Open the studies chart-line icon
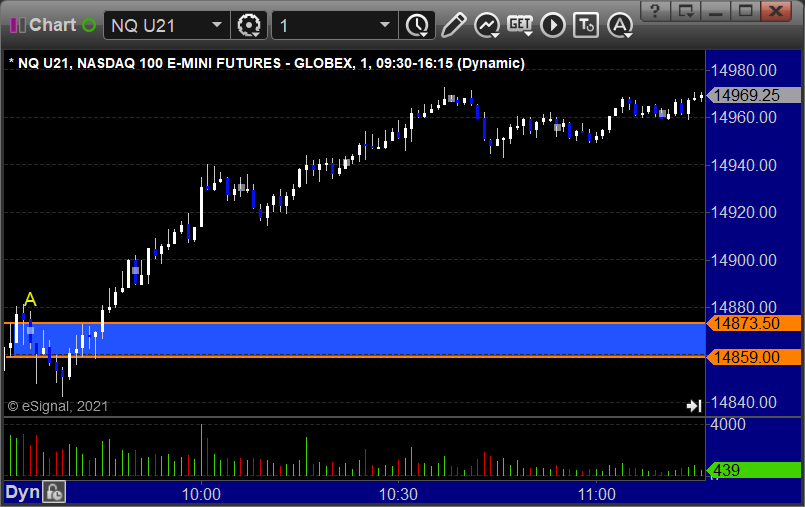This screenshot has height=507, width=805. [x=486, y=25]
